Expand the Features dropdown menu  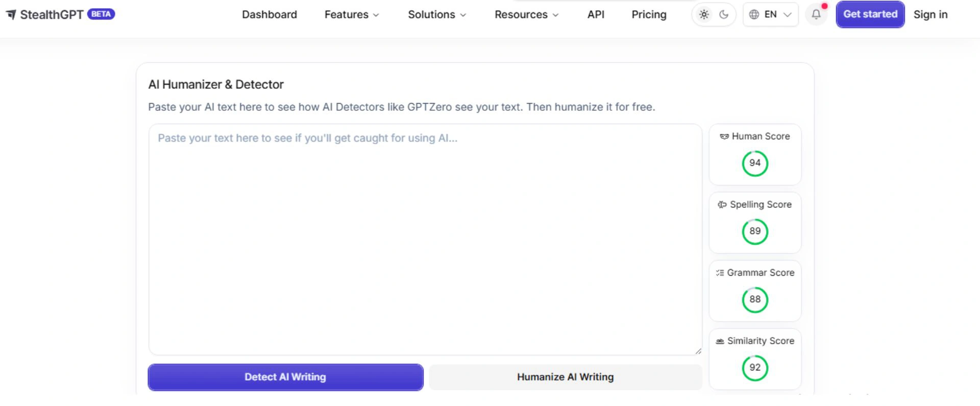tap(351, 14)
